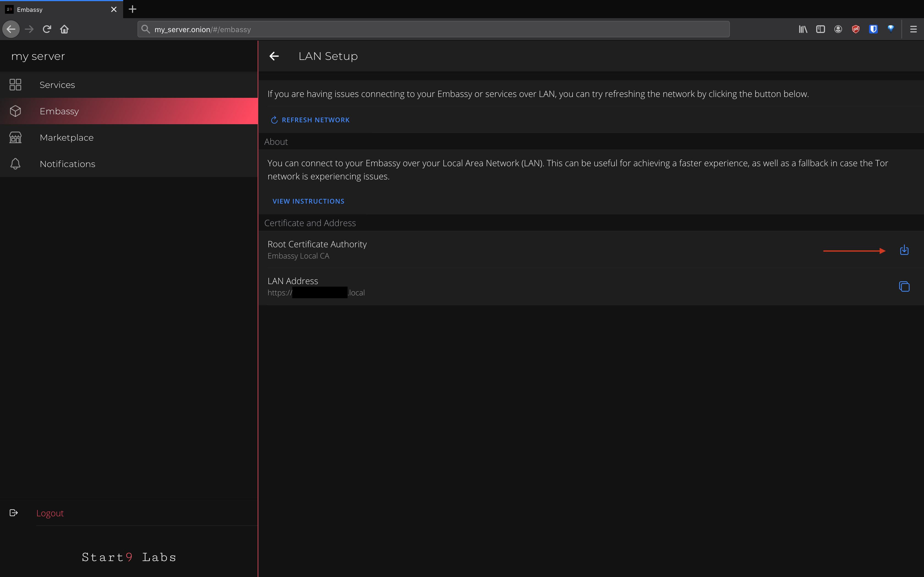Open View Instructions link
Screen dimensions: 924x577
pos(308,201)
